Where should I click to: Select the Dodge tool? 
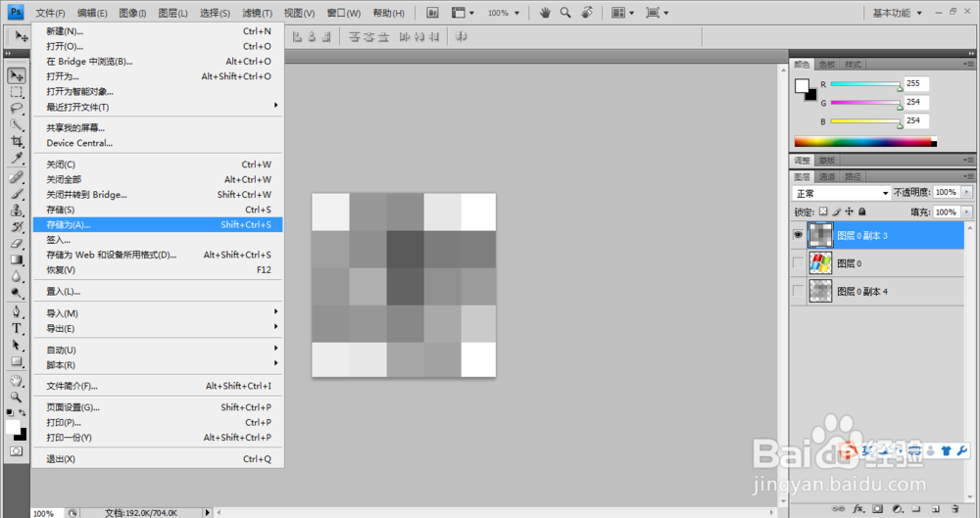tap(17, 293)
